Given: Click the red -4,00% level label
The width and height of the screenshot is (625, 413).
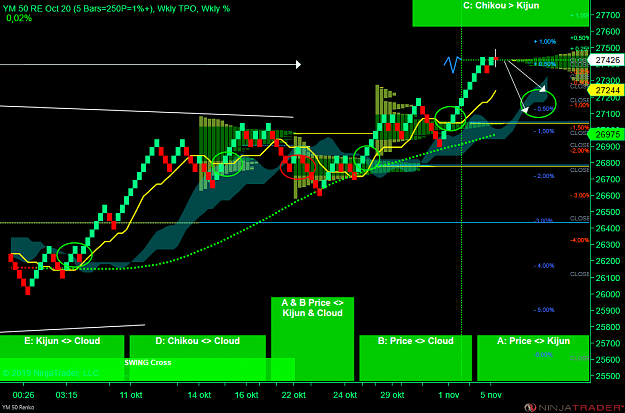Looking at the screenshot, I should [x=580, y=240].
